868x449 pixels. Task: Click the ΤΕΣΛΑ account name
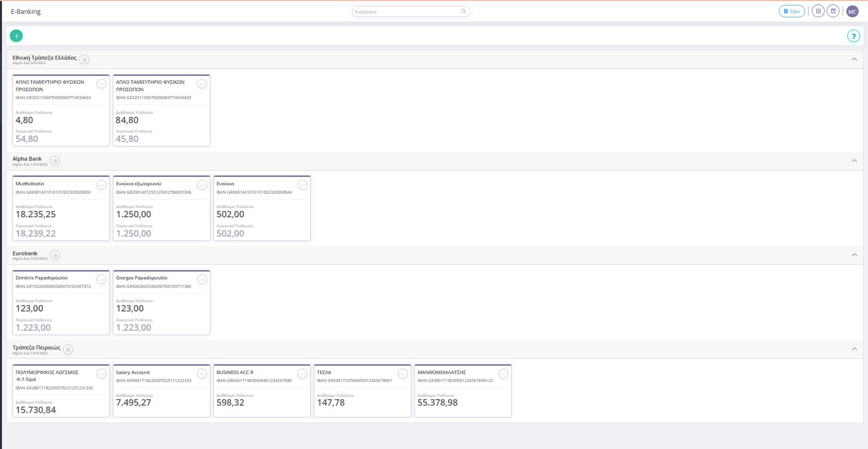(x=324, y=373)
